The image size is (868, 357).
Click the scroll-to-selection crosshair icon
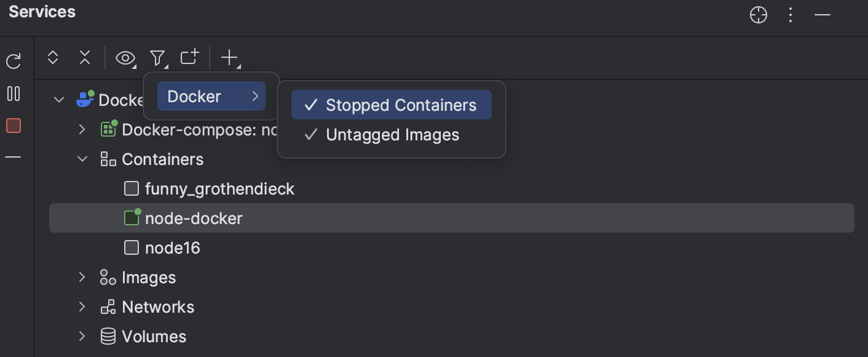click(x=758, y=15)
